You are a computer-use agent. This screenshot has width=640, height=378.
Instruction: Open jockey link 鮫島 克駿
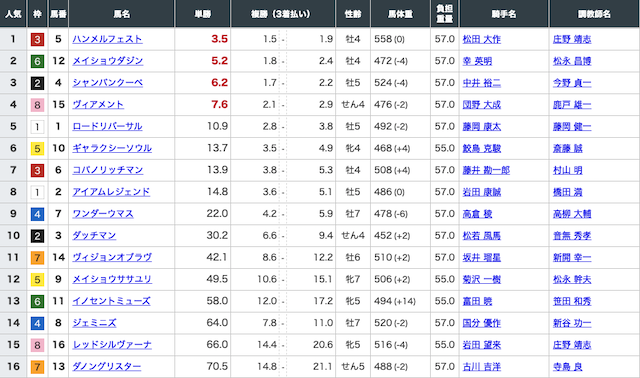[482, 149]
